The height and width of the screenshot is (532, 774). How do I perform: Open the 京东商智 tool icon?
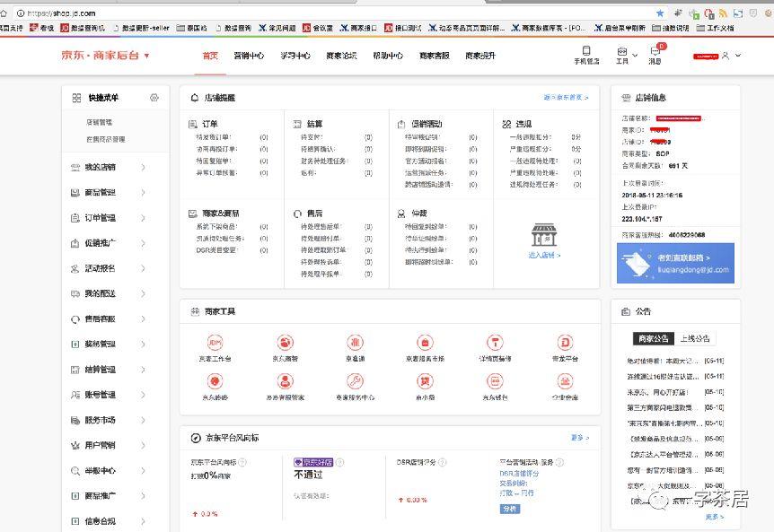(285, 342)
